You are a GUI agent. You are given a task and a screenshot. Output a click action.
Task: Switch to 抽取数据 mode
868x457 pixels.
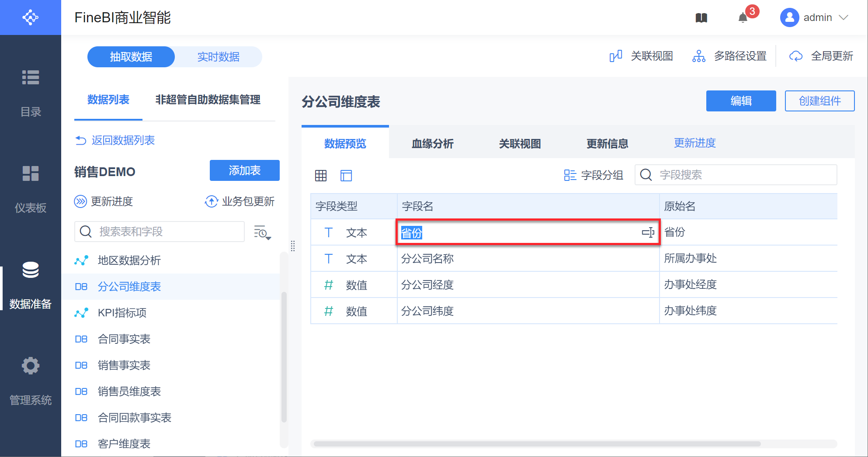tap(131, 57)
